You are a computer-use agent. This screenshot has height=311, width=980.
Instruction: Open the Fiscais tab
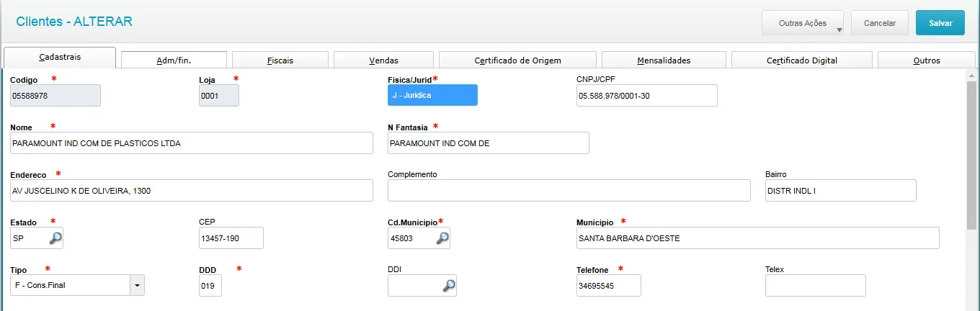click(280, 60)
